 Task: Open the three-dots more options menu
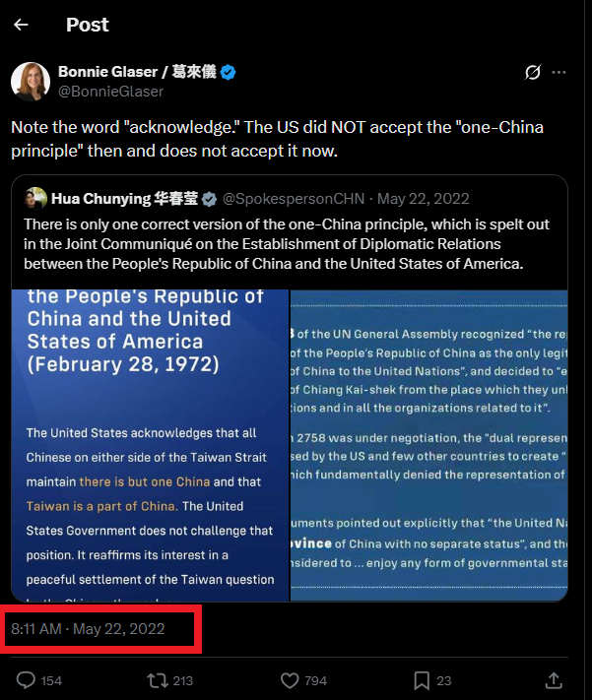559,72
